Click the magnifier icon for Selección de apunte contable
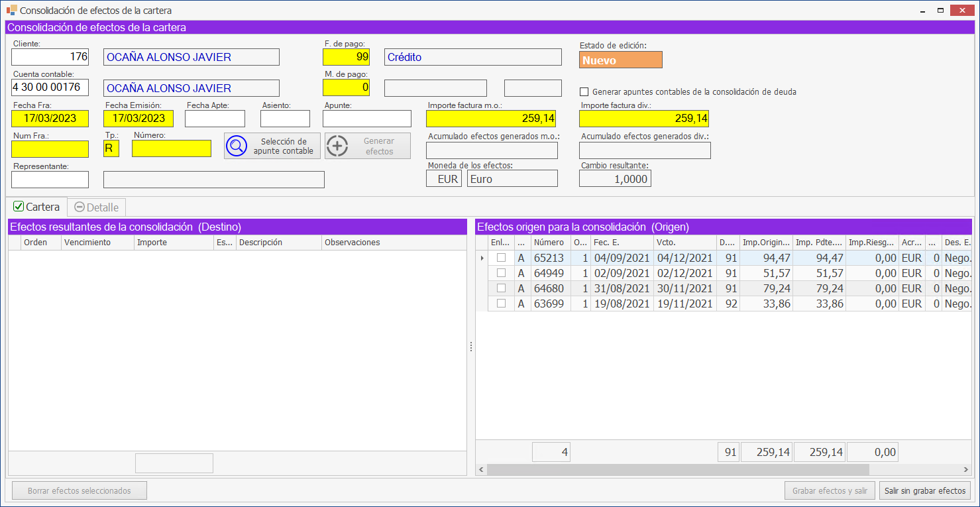 click(x=237, y=146)
